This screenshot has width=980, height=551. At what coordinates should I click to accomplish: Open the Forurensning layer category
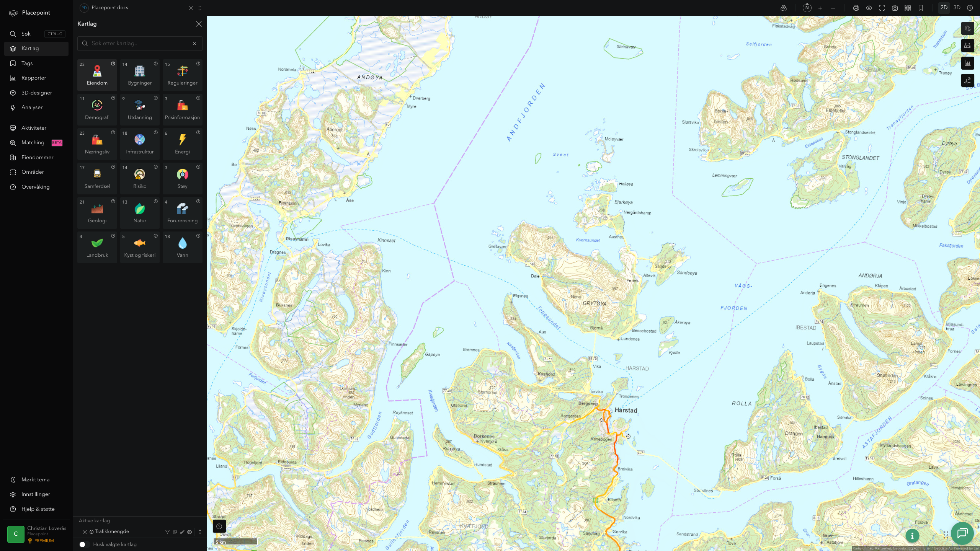[x=183, y=213]
